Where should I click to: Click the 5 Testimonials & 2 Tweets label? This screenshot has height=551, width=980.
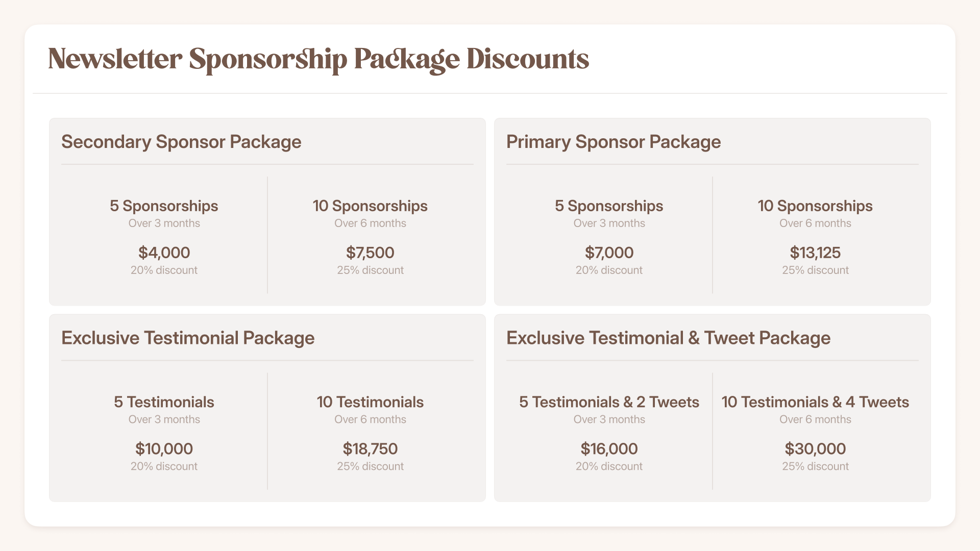pyautogui.click(x=609, y=402)
